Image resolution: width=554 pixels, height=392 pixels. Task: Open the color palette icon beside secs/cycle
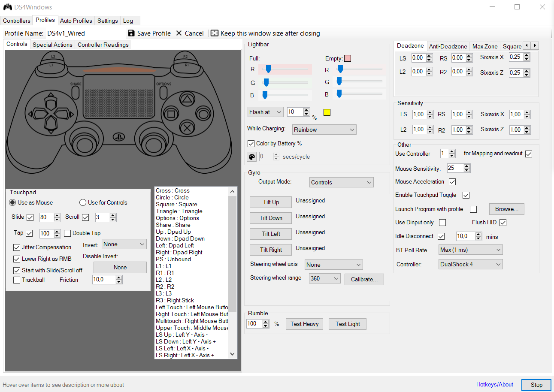(x=251, y=157)
